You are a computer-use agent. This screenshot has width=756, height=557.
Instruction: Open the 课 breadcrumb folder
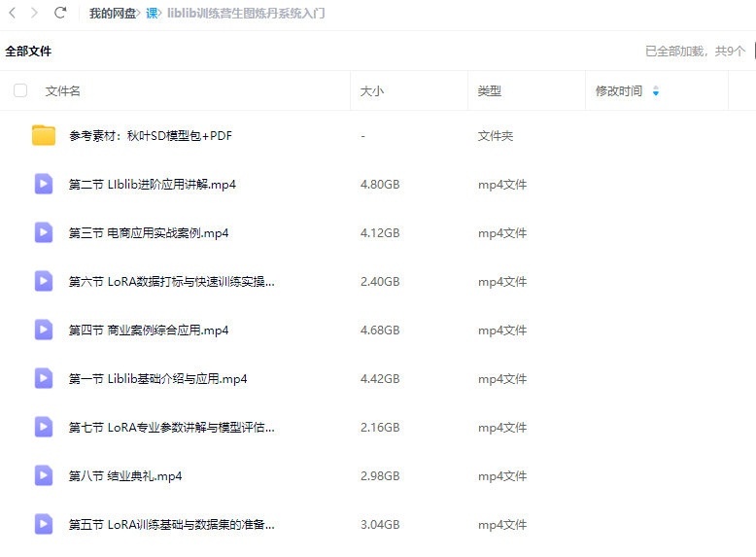point(152,14)
